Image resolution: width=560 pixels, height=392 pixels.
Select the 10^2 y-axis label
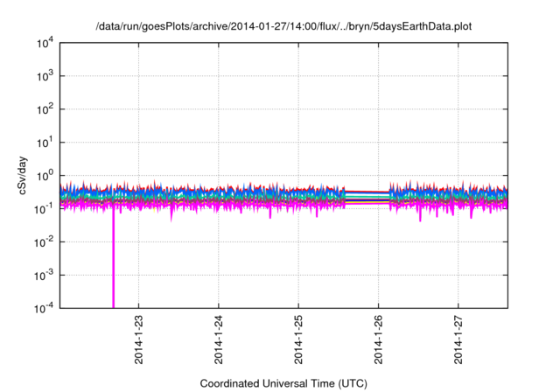point(45,109)
